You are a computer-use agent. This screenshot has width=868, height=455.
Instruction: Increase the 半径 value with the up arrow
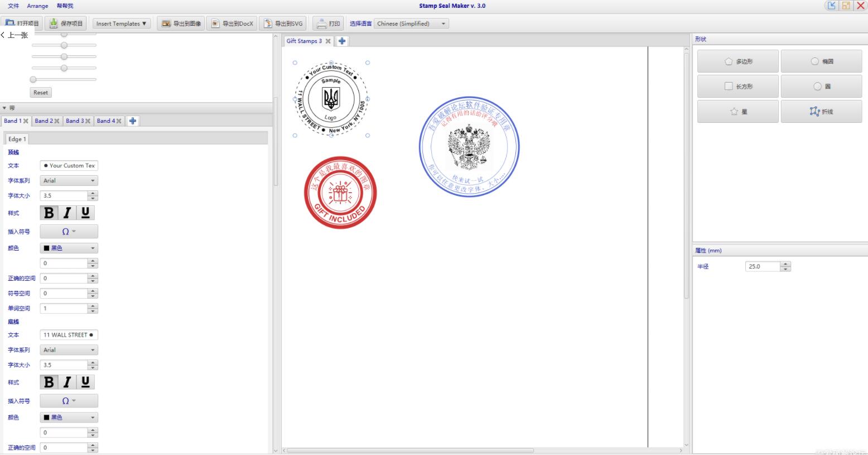point(785,264)
